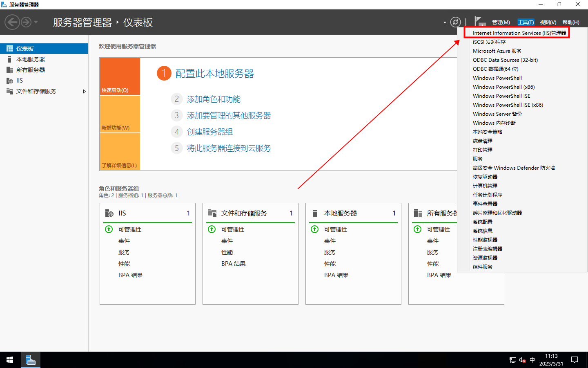The height and width of the screenshot is (368, 588).
Task: Choose Microsoft Azure 服务 menu item
Action: point(497,51)
